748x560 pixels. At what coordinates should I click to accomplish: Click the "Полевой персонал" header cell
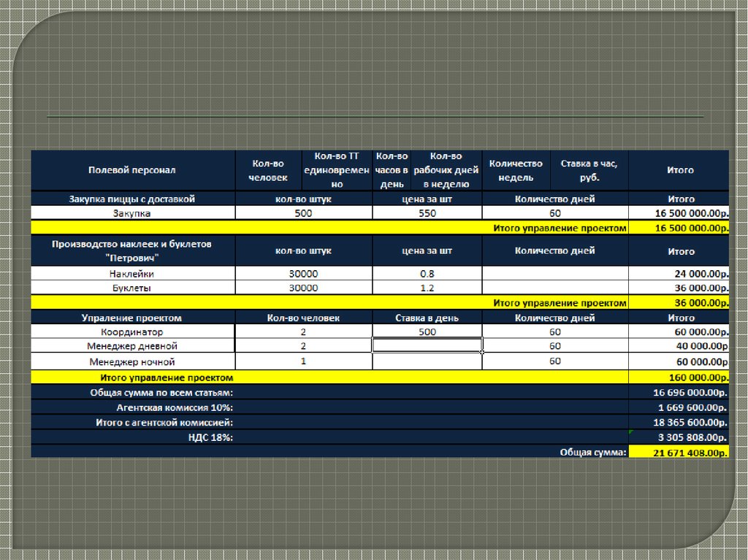(x=132, y=170)
